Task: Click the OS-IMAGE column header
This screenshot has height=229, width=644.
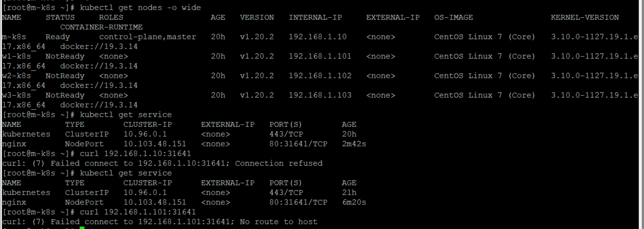Action: click(x=454, y=17)
